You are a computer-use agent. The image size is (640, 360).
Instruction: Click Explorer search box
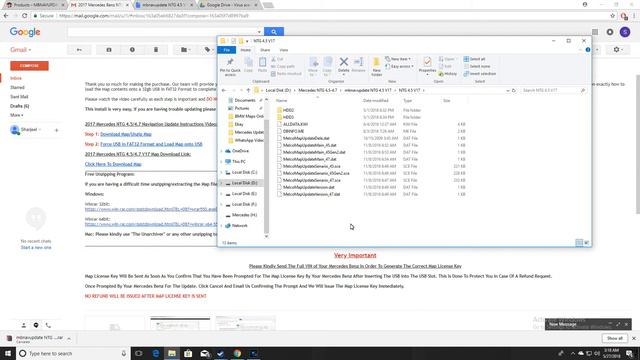[x=553, y=90]
